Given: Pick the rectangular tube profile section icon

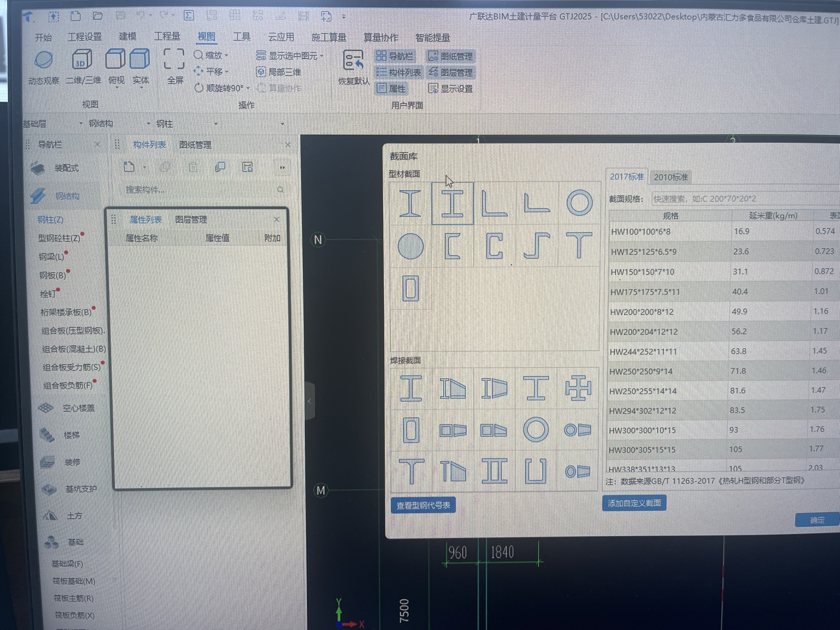Looking at the screenshot, I should pyautogui.click(x=410, y=288).
